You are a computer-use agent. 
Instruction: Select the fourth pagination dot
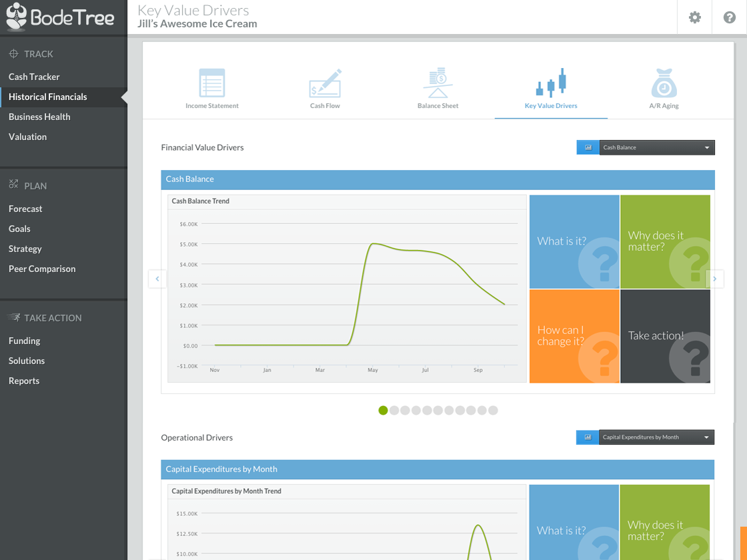pyautogui.click(x=416, y=410)
